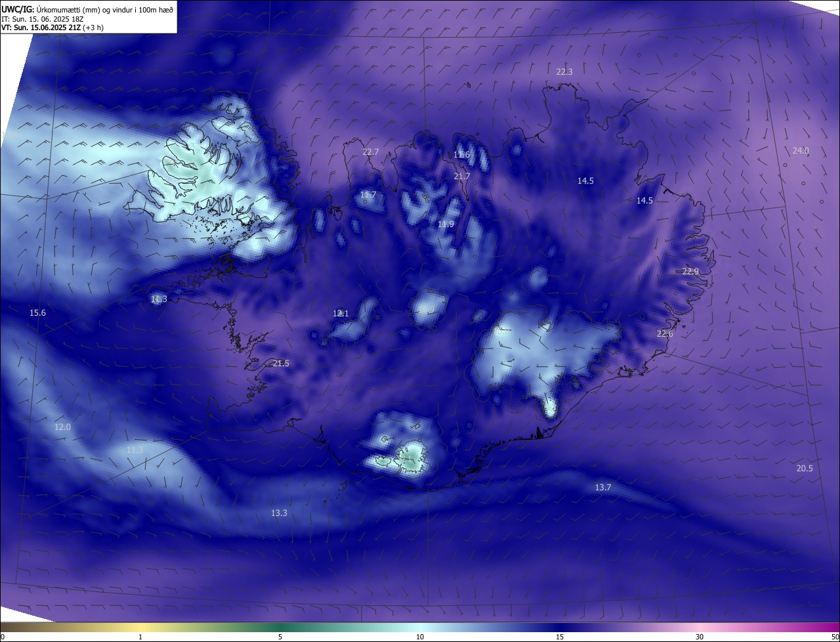840x642 pixels.
Task: Click the 11.7 value label on the map
Action: pos(368,195)
